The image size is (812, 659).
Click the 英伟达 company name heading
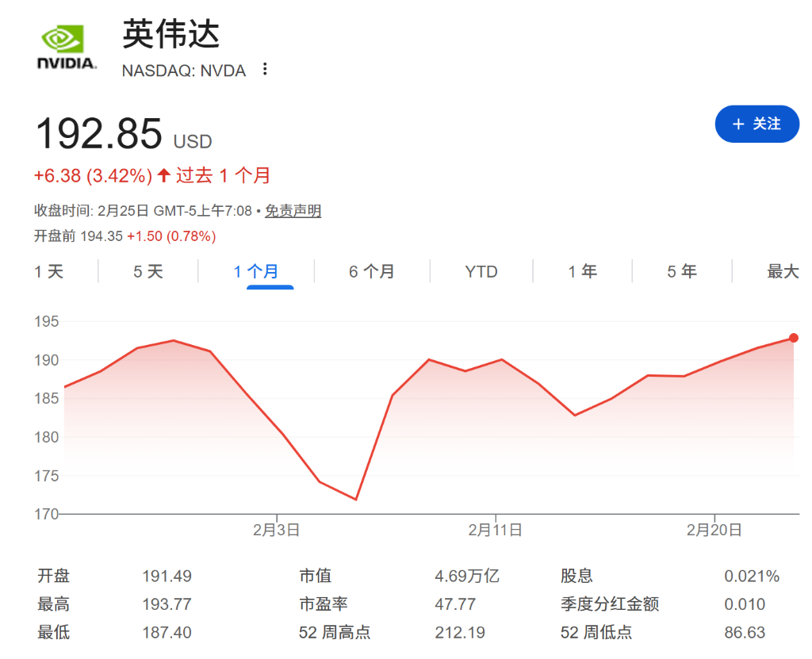(171, 34)
